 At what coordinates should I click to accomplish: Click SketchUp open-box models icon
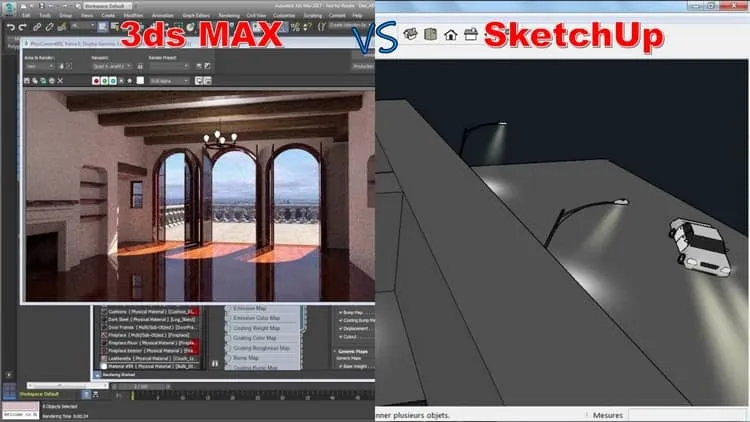[410, 34]
